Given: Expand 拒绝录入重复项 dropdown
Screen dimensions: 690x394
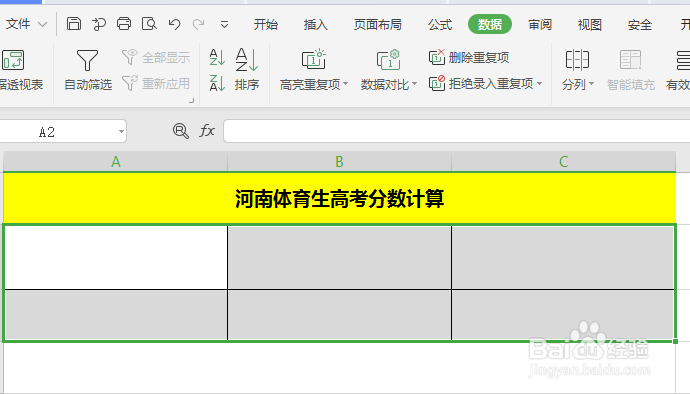Looking at the screenshot, I should click(x=540, y=83).
